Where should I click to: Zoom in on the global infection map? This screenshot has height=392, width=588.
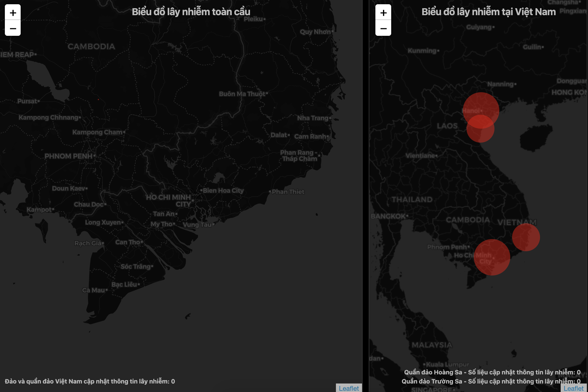click(x=13, y=12)
